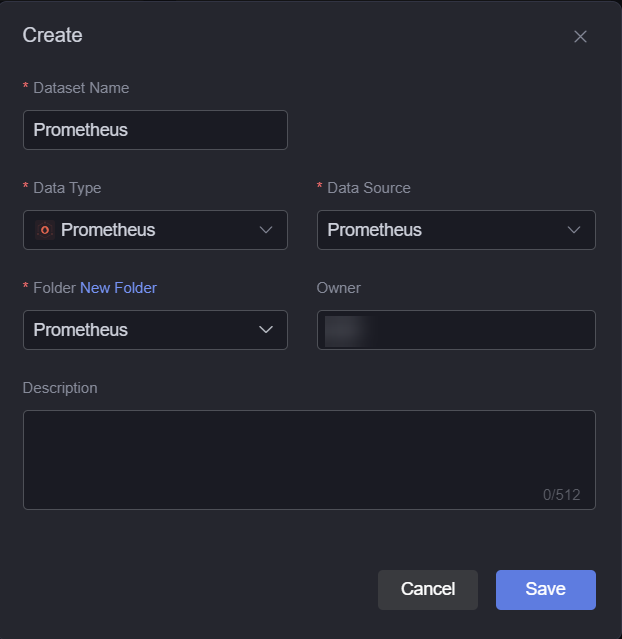Image resolution: width=622 pixels, height=639 pixels.
Task: Click the chevron arrow in the Folder field
Action: [266, 330]
